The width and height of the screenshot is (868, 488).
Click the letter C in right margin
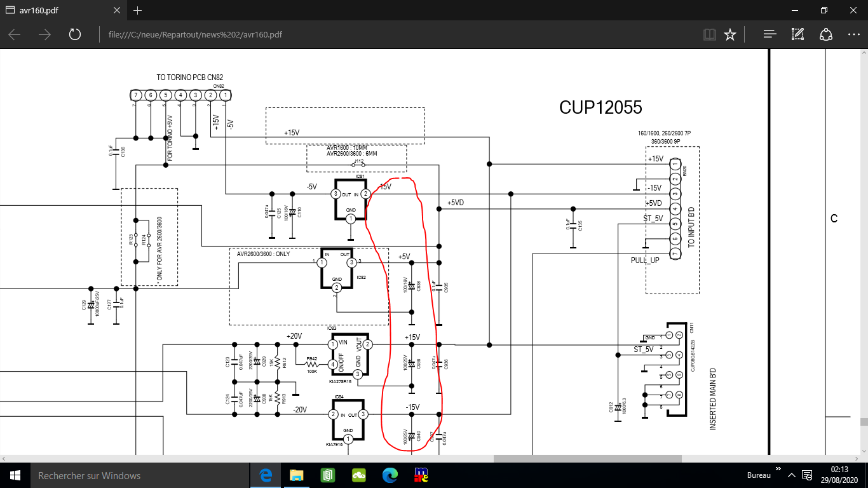834,219
